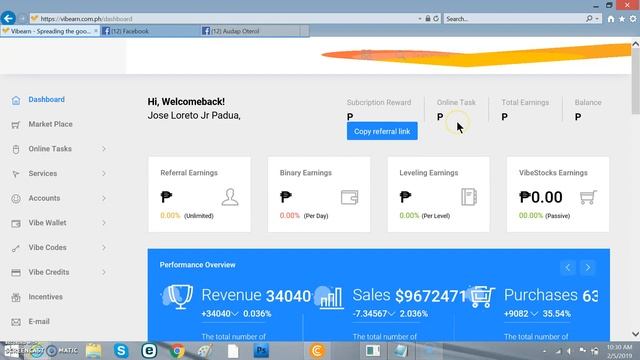Go to next Performance Overview slide

tap(588, 268)
